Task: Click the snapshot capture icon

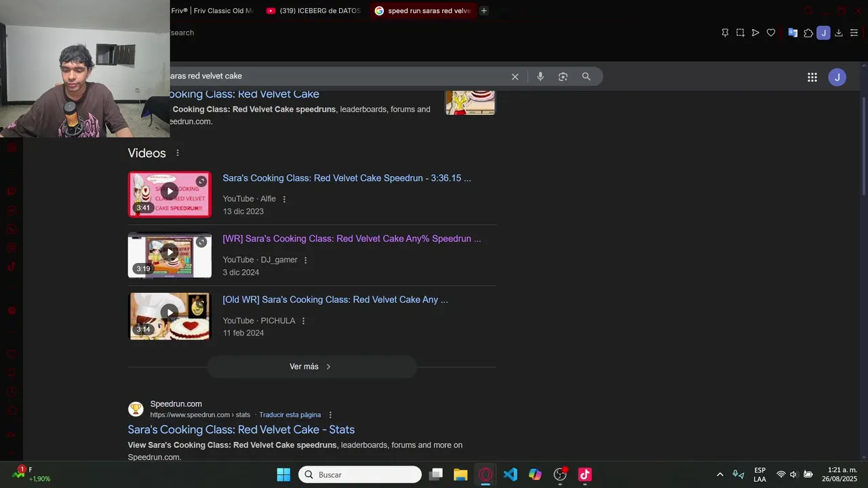Action: pyautogui.click(x=740, y=33)
